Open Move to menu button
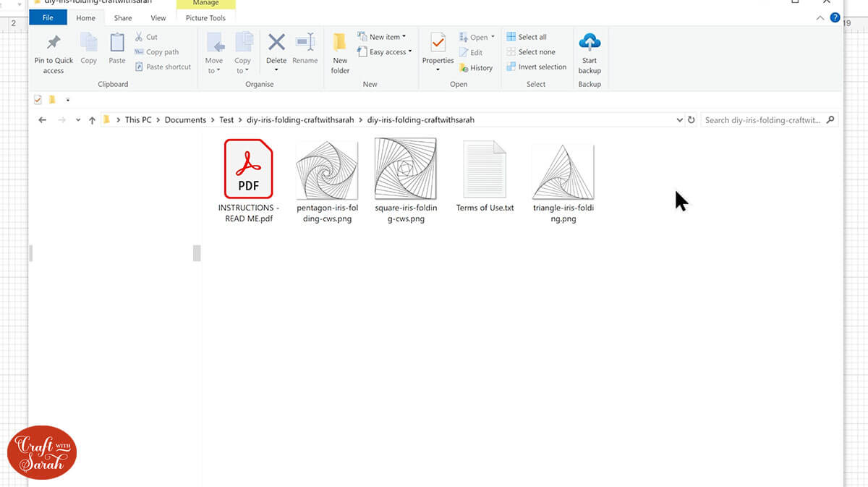This screenshot has width=868, height=487. [x=214, y=53]
